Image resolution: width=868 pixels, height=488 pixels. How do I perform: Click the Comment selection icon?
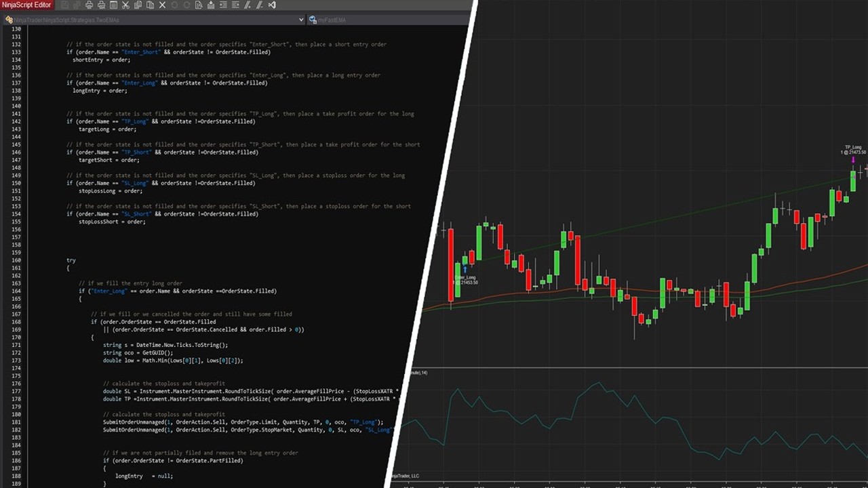(x=248, y=5)
